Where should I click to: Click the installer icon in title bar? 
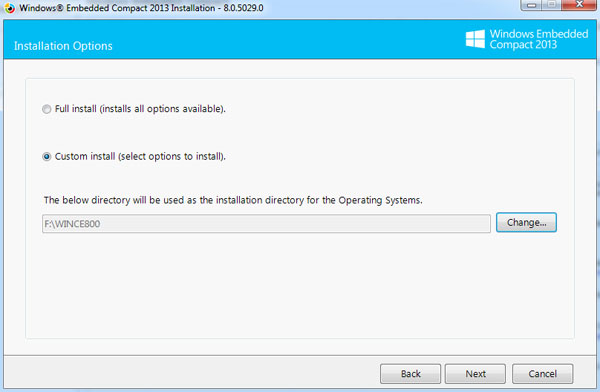10,8
